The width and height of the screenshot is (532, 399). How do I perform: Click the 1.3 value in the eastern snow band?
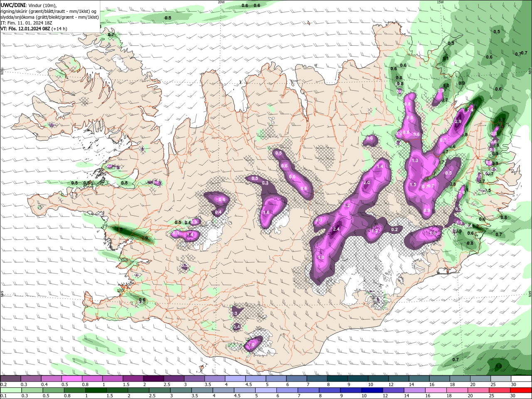(x=415, y=160)
